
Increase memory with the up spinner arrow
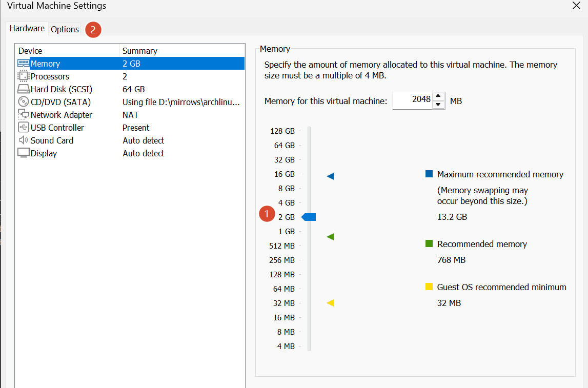click(x=438, y=96)
